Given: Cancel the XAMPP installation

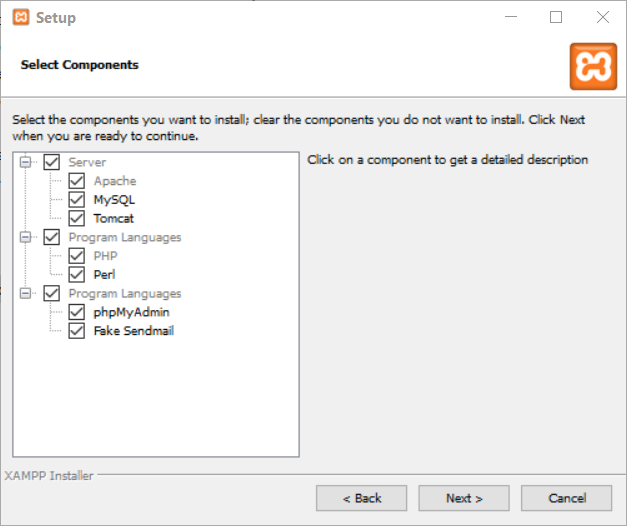Looking at the screenshot, I should [566, 498].
